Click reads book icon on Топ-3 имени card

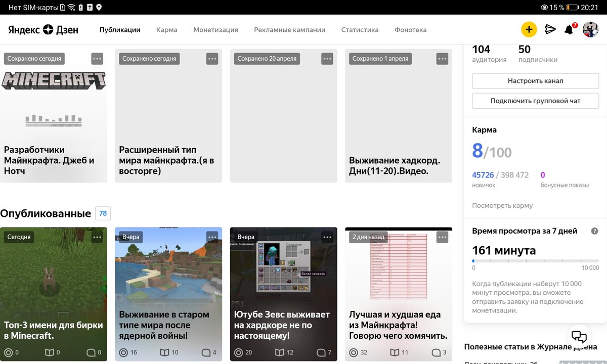click(x=50, y=352)
